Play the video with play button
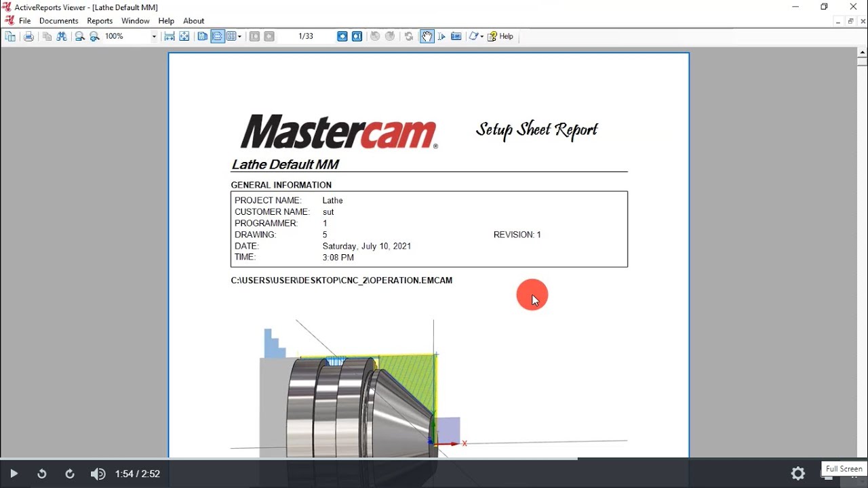The image size is (868, 488). point(14,474)
